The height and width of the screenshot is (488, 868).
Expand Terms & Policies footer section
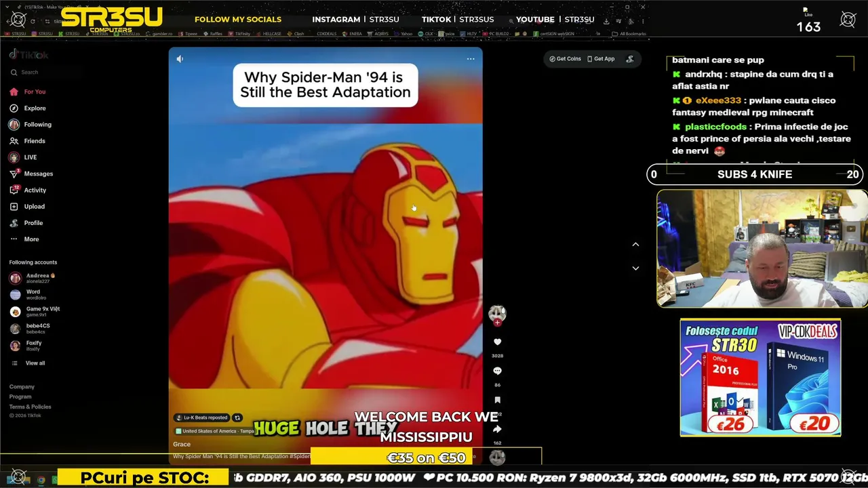pos(30,407)
